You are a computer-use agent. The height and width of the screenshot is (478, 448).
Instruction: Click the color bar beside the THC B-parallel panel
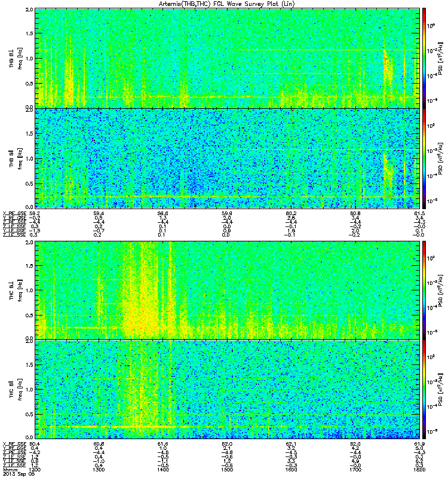pos(424,390)
